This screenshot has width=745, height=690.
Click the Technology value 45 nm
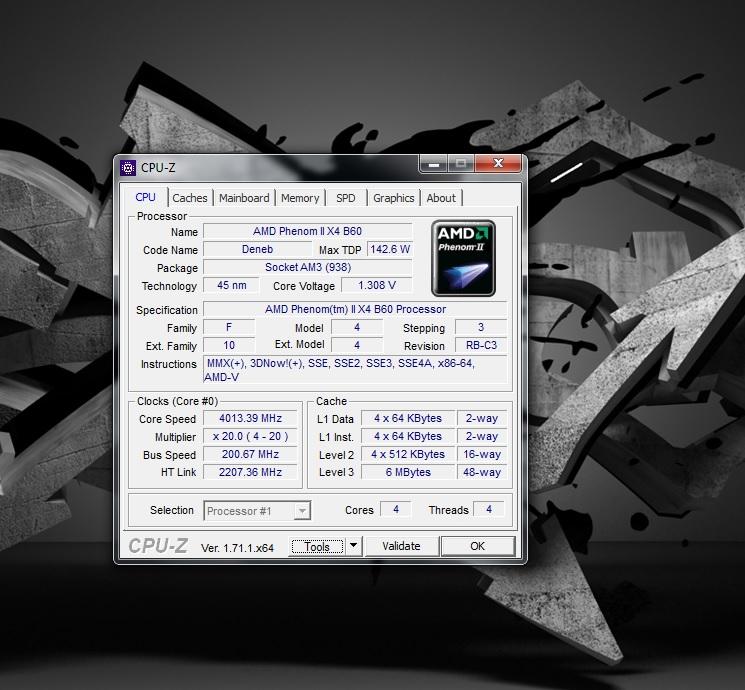pyautogui.click(x=231, y=285)
